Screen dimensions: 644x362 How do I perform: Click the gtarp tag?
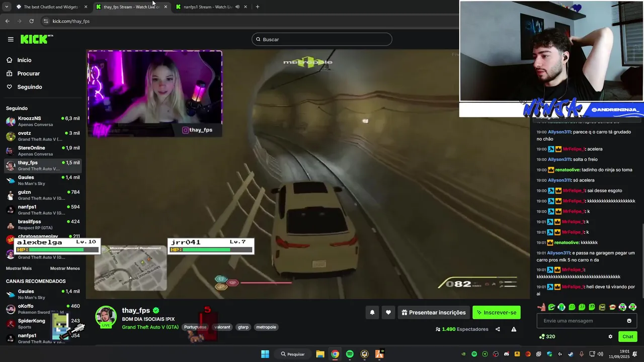coord(243,327)
